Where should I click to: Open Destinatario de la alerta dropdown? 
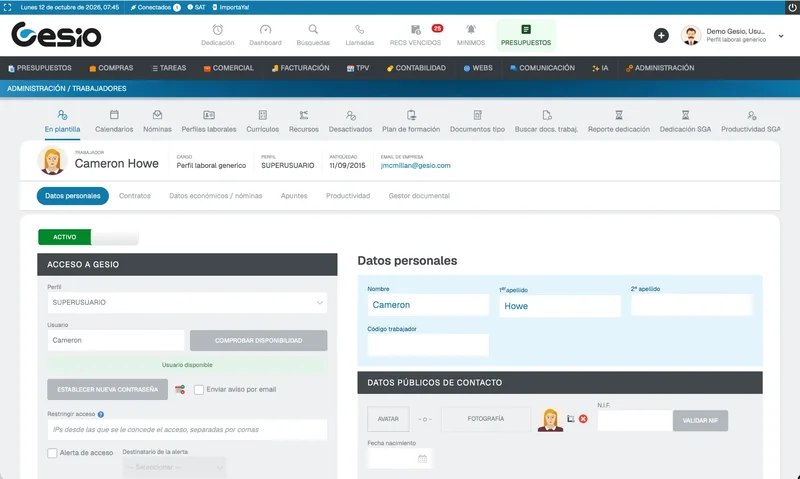pos(174,467)
